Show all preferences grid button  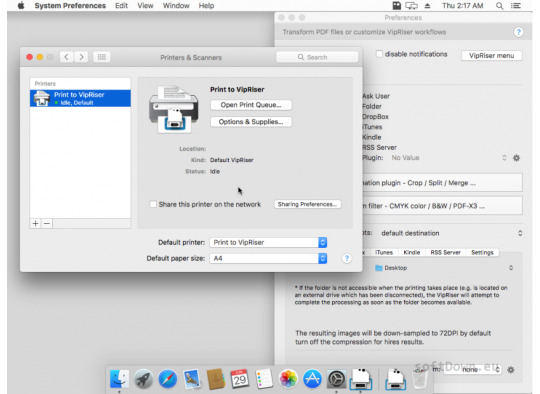tap(102, 57)
